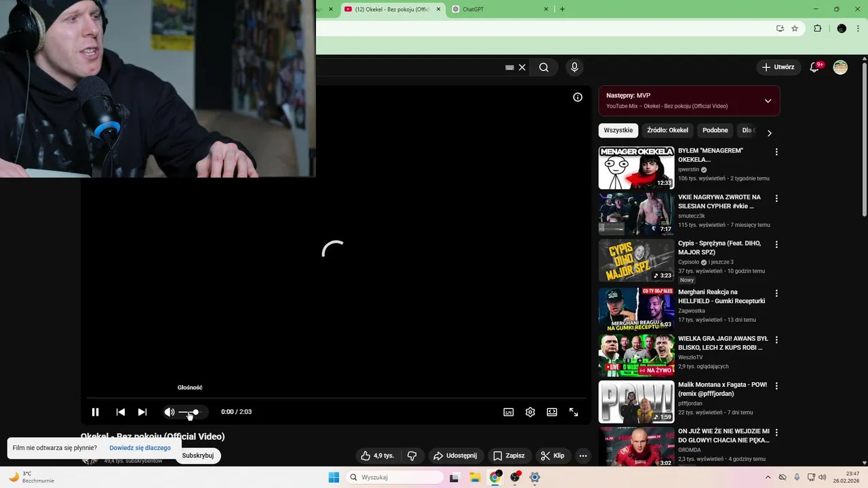Dislike the video with thumbs-down
The width and height of the screenshot is (868, 488).
412,455
